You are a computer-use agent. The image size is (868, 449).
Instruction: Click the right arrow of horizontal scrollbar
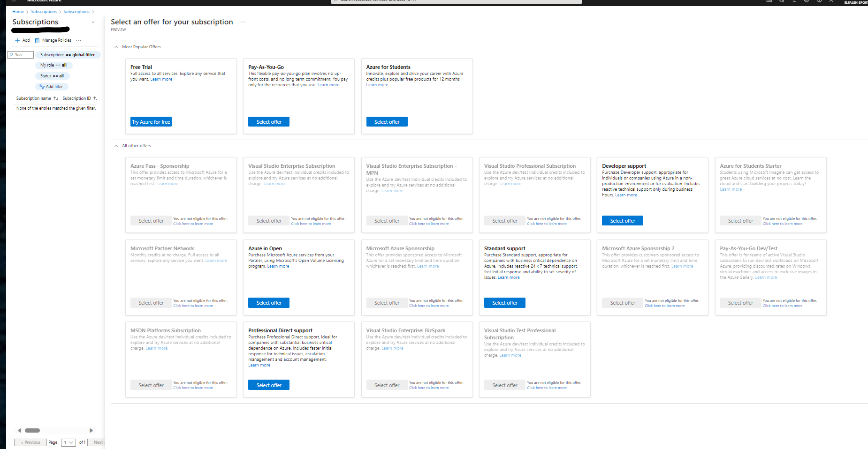point(91,430)
